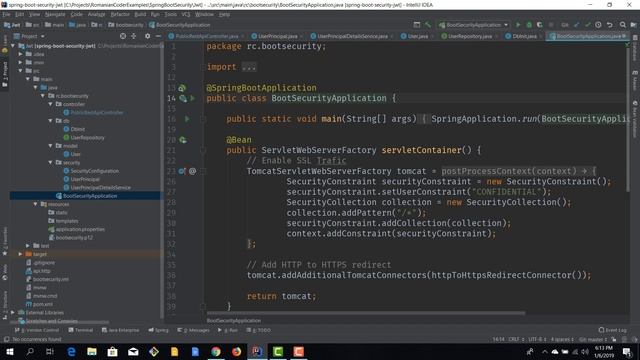
Task: Change line separator CRLF in status bar
Action: coord(516,339)
